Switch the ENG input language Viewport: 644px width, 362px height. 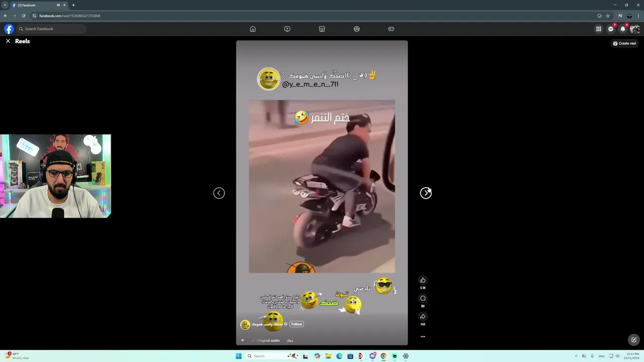click(601, 356)
